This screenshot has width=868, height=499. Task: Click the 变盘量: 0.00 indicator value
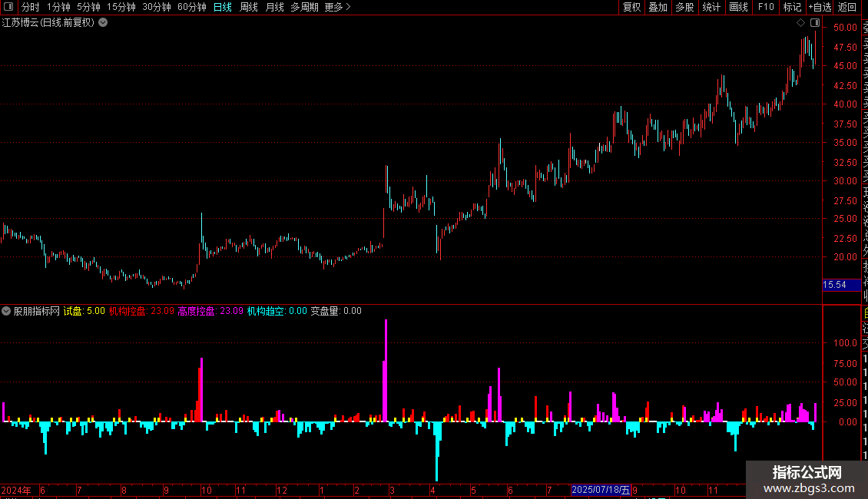pos(336,311)
